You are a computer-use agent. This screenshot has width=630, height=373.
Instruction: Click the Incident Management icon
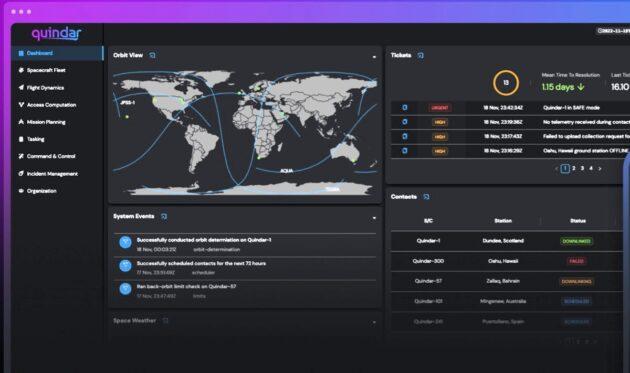tap(21, 174)
